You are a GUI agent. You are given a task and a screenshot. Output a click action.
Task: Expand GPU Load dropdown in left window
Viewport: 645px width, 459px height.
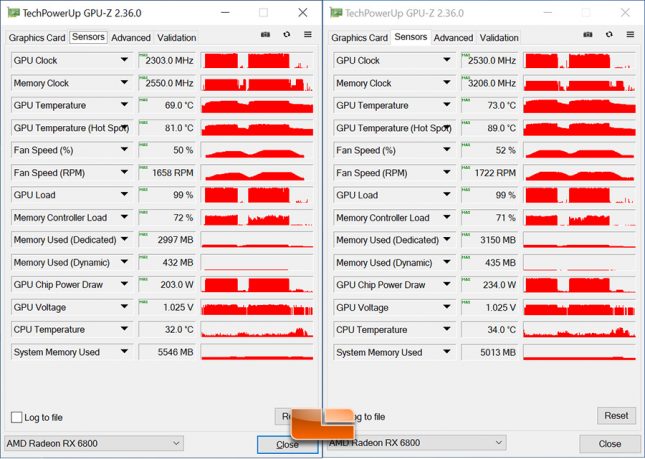124,195
